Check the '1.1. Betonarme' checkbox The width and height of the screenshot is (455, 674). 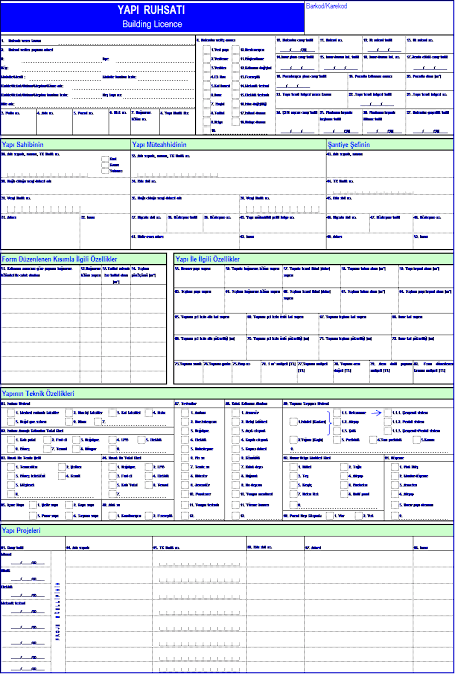tap(337, 413)
